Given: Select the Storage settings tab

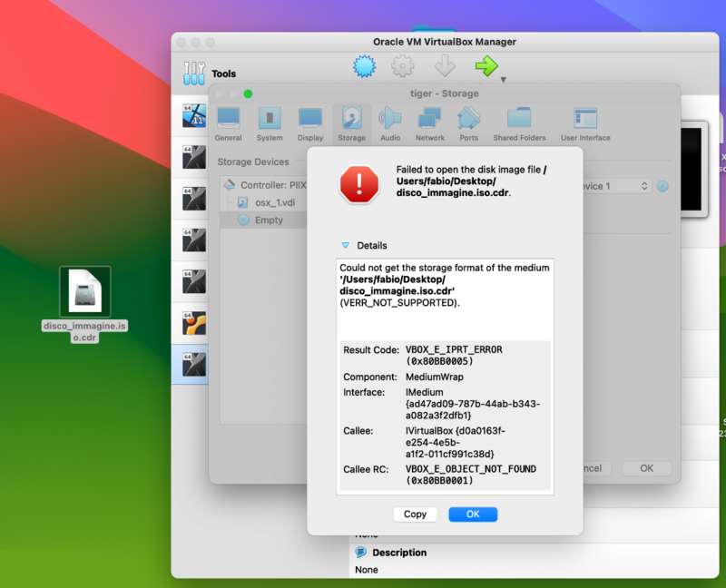Looking at the screenshot, I should 352,124.
